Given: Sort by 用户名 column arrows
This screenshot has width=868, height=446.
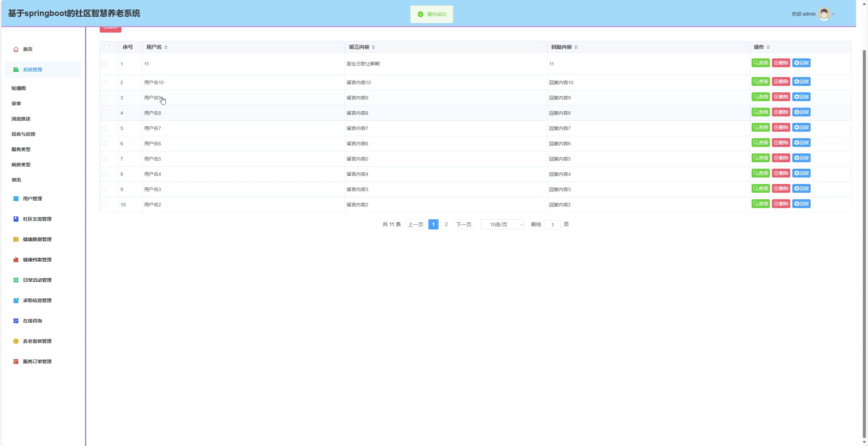Looking at the screenshot, I should tap(166, 47).
